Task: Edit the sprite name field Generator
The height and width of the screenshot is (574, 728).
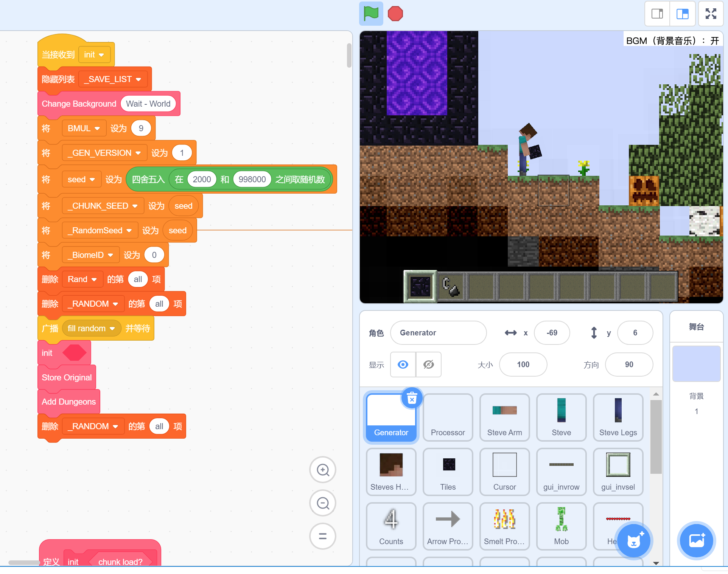Action: (x=438, y=333)
